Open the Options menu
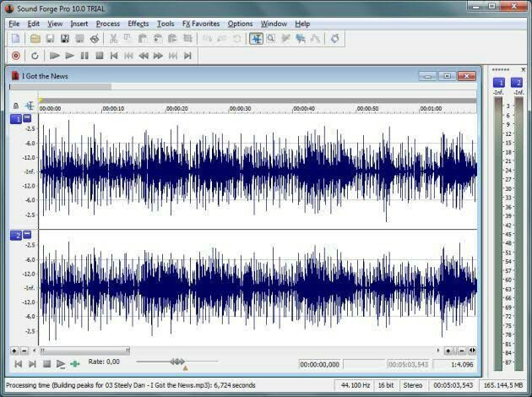The height and width of the screenshot is (397, 532). pos(240,24)
